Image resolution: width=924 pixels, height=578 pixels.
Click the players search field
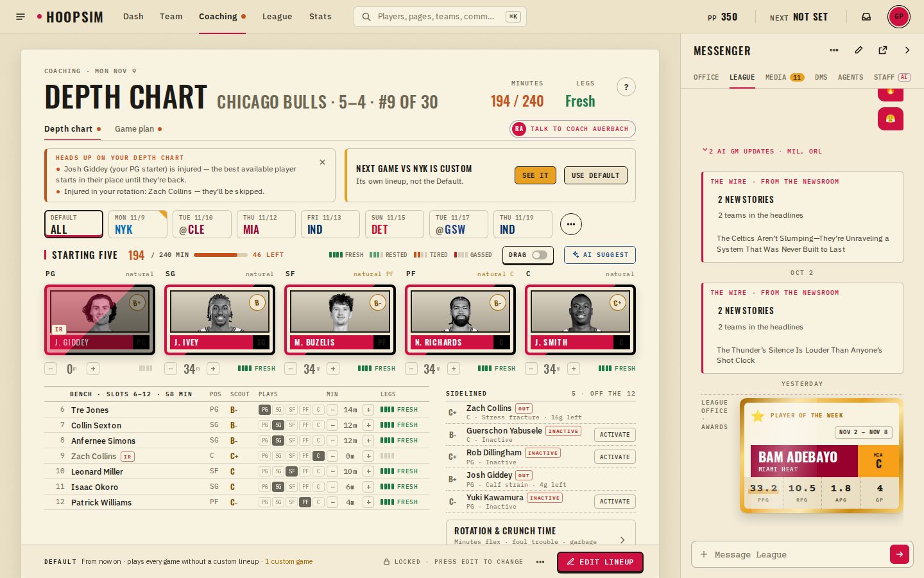440,17
